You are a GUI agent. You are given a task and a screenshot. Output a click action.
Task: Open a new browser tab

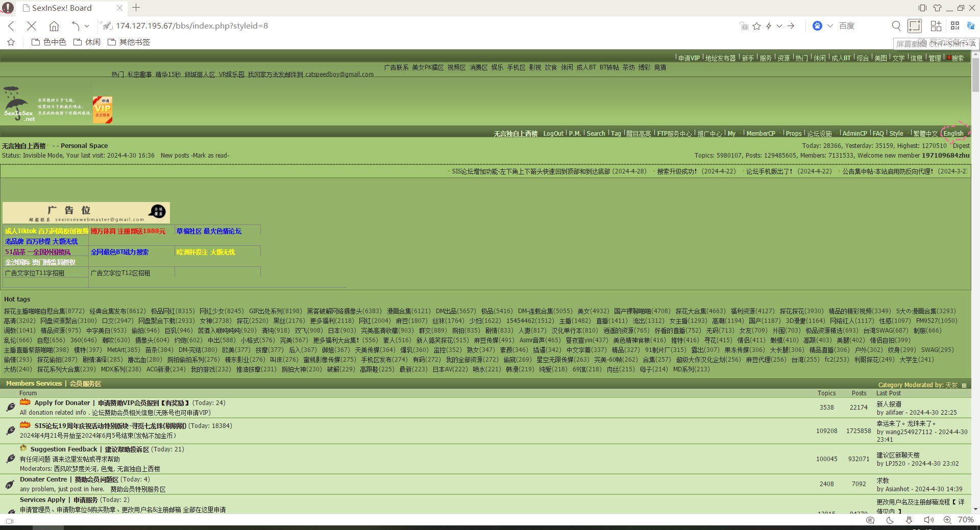tap(136, 8)
